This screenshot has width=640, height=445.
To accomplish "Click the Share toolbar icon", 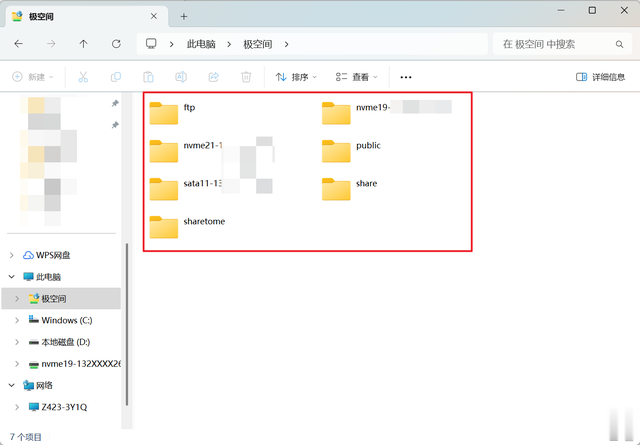I will pyautogui.click(x=213, y=77).
